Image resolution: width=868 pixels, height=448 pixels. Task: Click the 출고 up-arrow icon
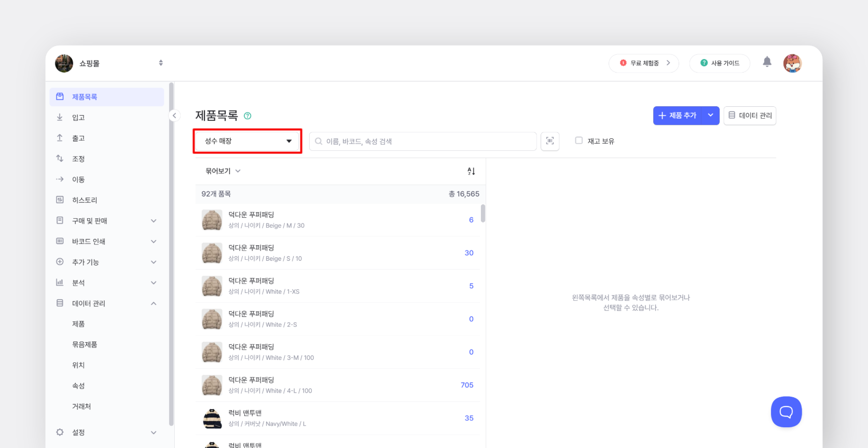tap(60, 138)
